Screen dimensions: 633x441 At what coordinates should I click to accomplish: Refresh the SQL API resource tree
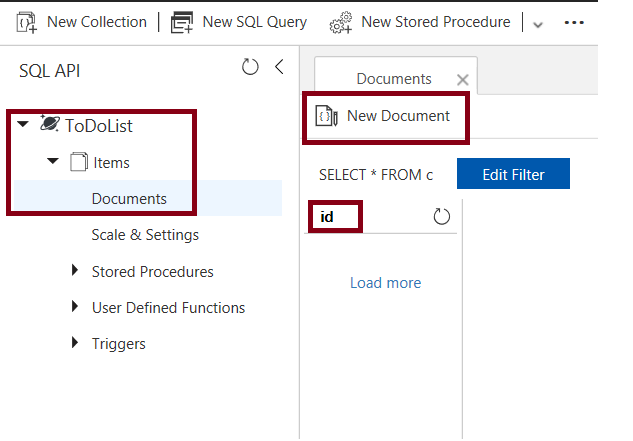tap(250, 67)
